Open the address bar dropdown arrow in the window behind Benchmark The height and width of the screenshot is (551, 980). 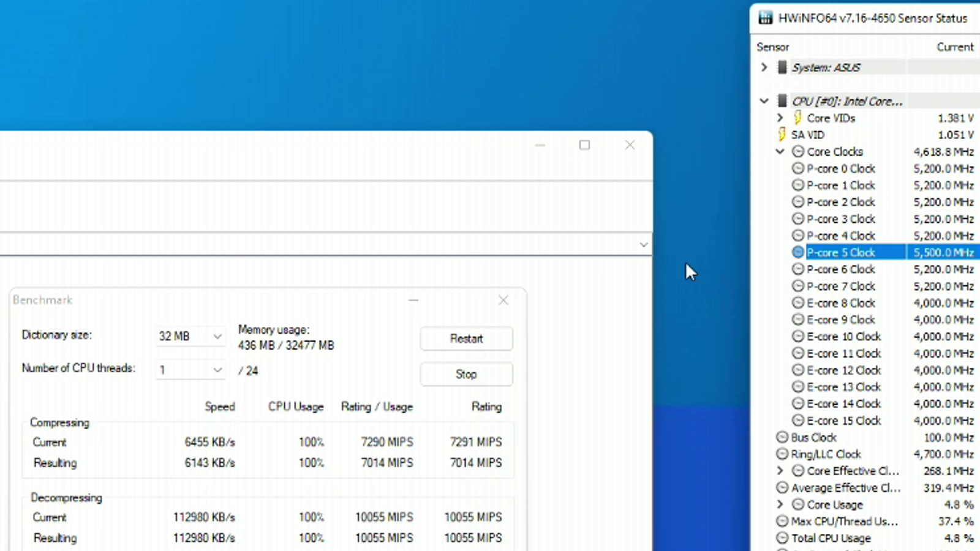tap(643, 244)
